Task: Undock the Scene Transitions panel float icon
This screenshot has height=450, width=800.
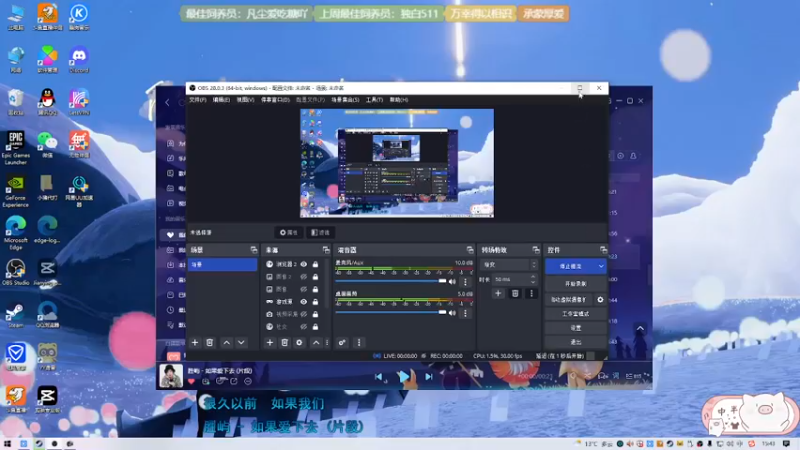Action: pos(536,250)
